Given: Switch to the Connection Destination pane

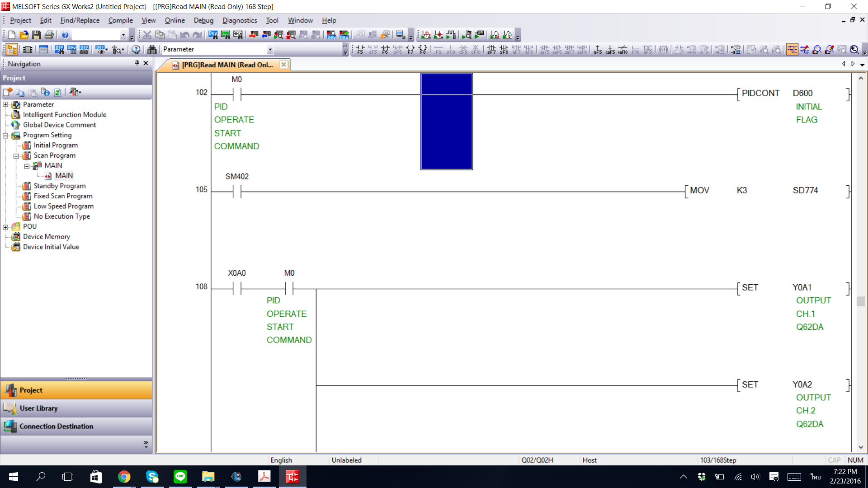Looking at the screenshot, I should (76, 426).
